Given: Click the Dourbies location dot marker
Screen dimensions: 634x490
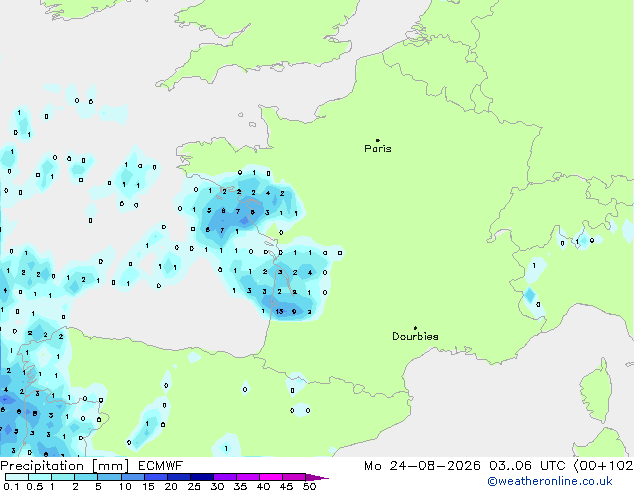Looking at the screenshot, I should pos(415,328).
